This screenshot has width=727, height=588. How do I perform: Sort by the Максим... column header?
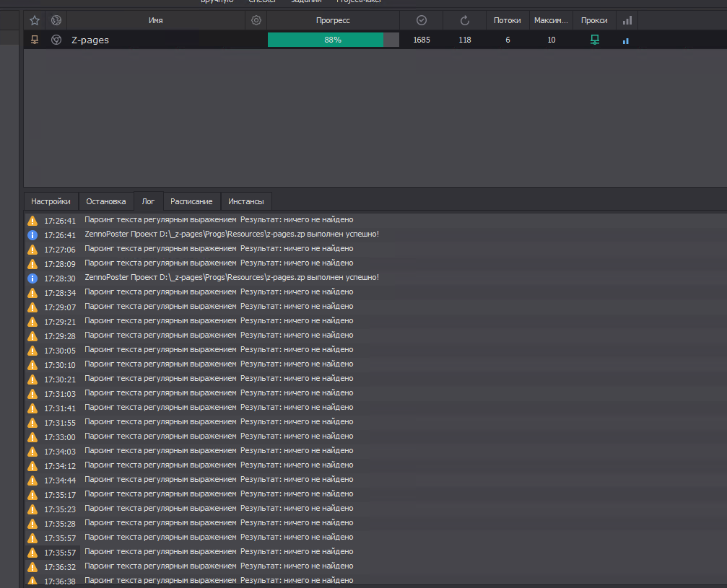[551, 20]
